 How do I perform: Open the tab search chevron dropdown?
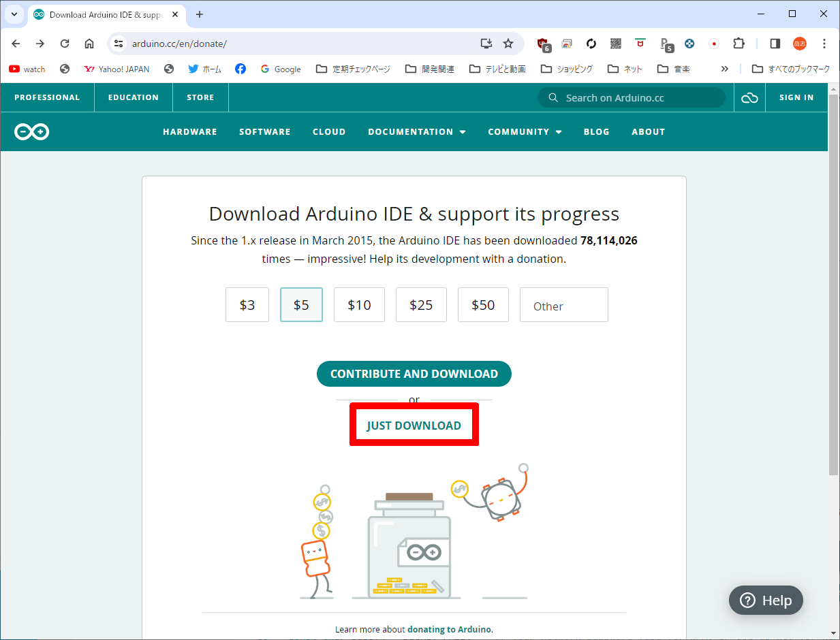(14, 14)
